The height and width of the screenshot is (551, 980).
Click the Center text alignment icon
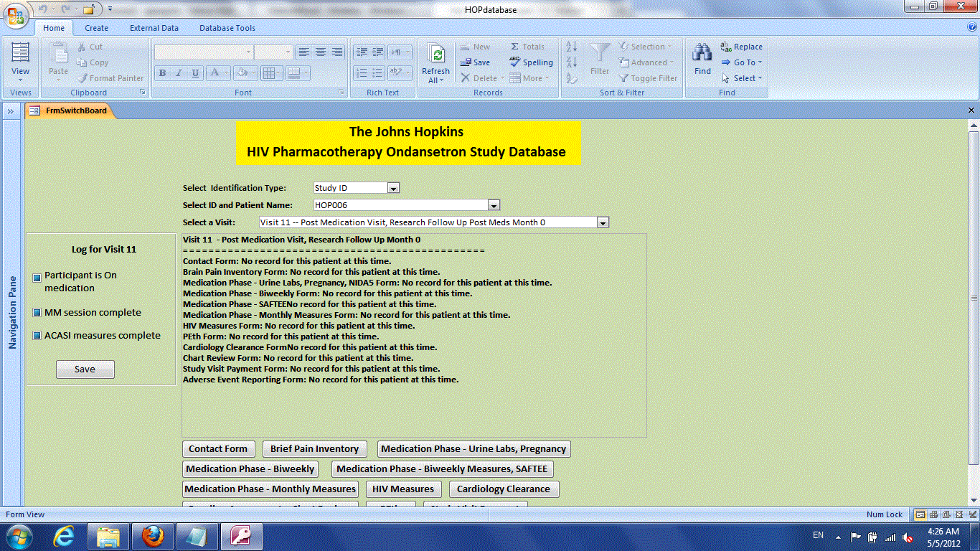tap(321, 52)
